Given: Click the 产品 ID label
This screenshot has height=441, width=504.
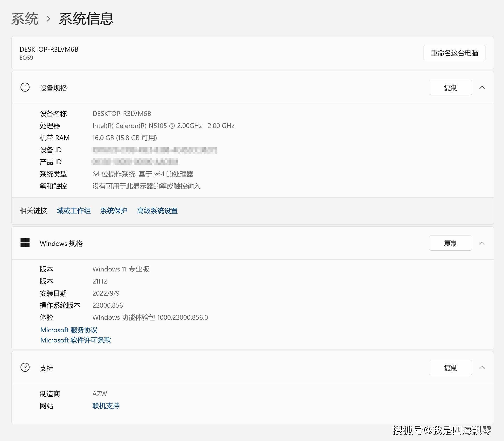Looking at the screenshot, I should pos(50,162).
